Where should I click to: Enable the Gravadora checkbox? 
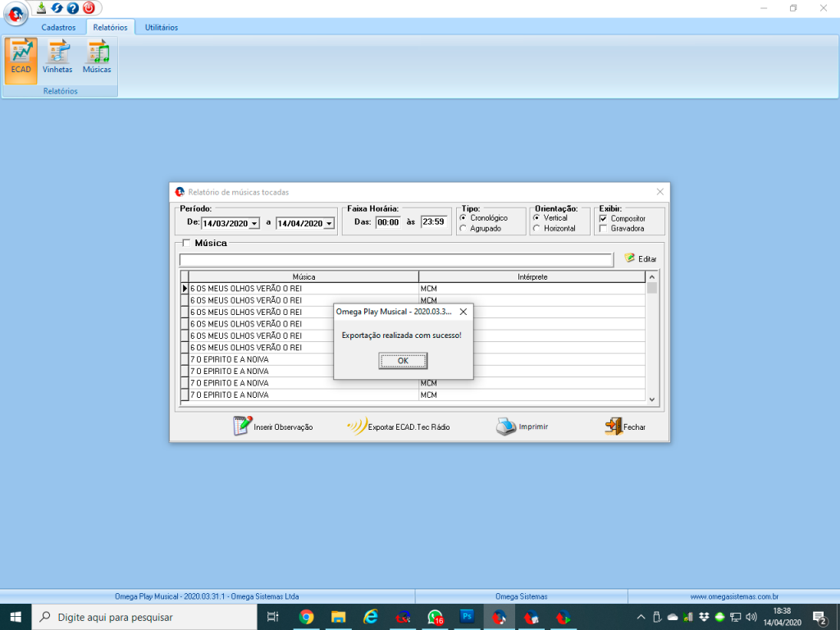[603, 229]
